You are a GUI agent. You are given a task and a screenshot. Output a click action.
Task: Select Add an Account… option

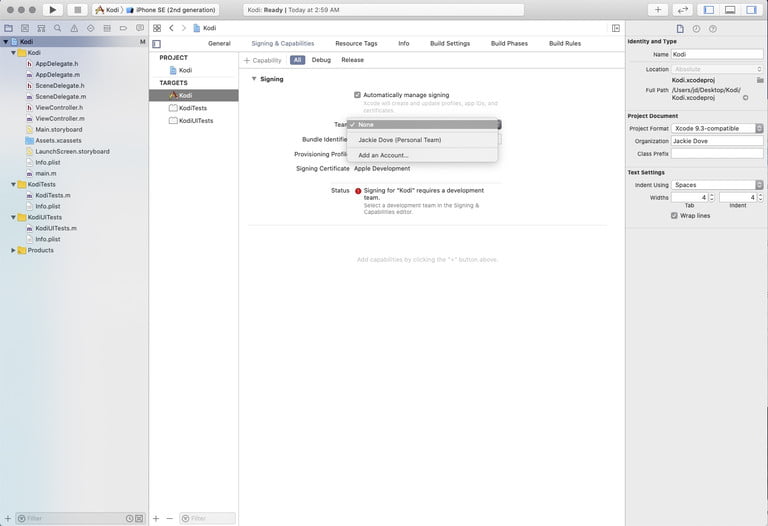point(383,155)
